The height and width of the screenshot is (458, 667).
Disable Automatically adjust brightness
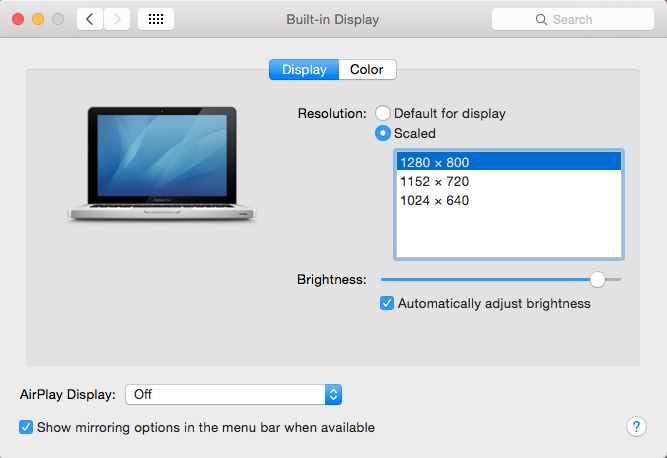click(x=387, y=303)
